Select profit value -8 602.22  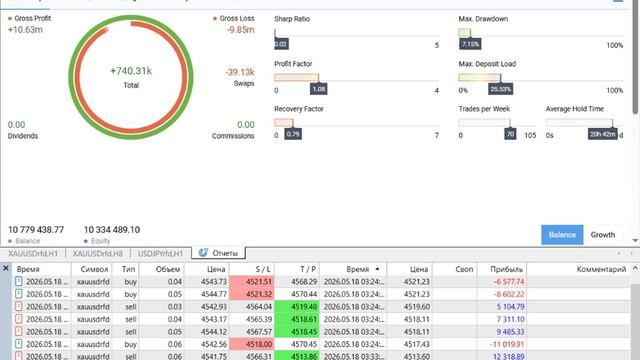tap(509, 294)
